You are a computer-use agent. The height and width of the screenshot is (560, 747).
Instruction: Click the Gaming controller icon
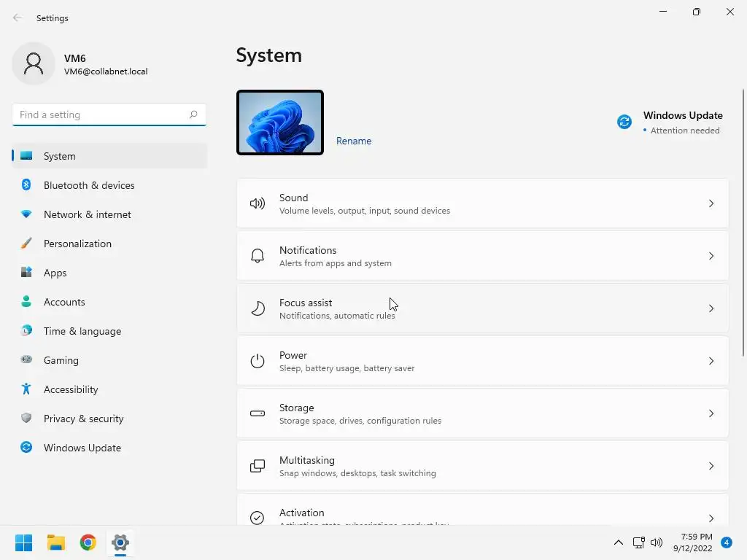(x=26, y=359)
